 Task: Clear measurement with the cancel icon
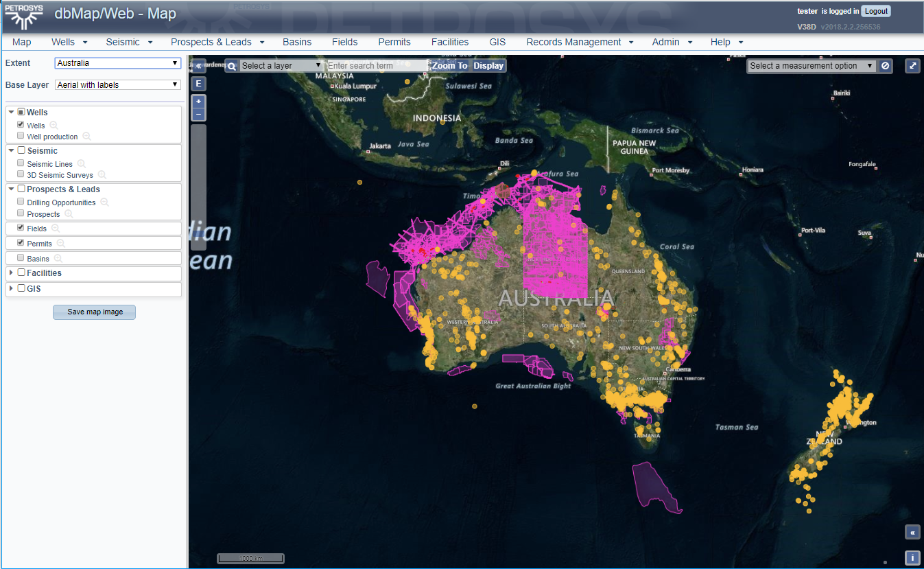[886, 66]
